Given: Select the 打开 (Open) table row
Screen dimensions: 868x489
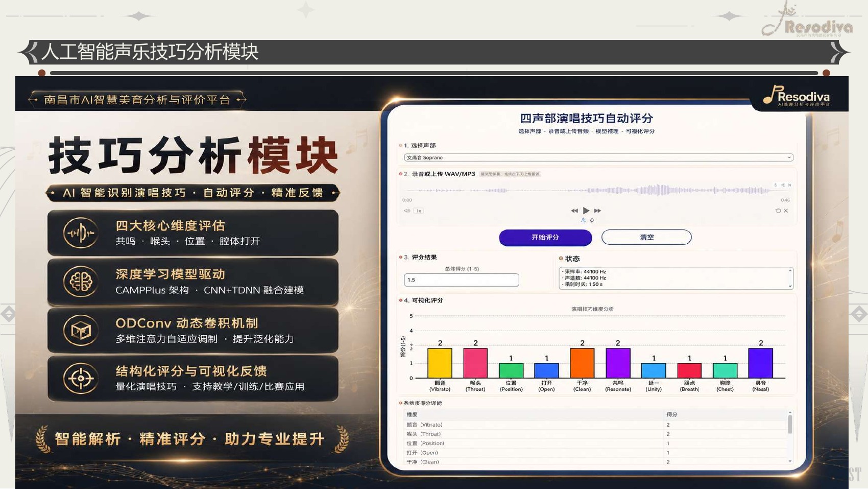Looking at the screenshot, I should point(595,452).
